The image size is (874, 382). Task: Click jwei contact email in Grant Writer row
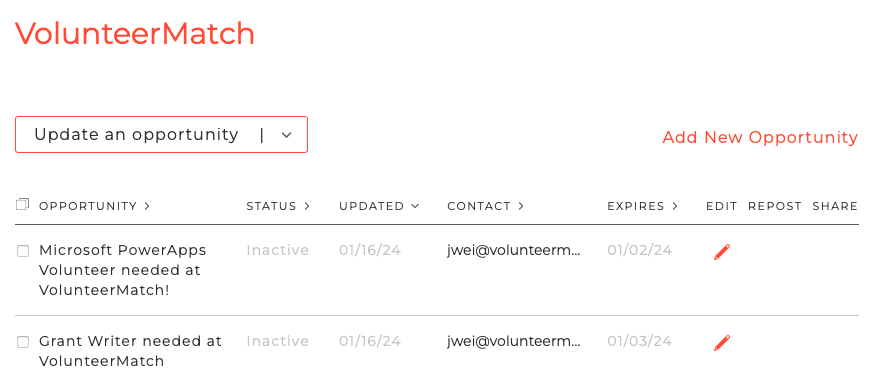point(514,341)
